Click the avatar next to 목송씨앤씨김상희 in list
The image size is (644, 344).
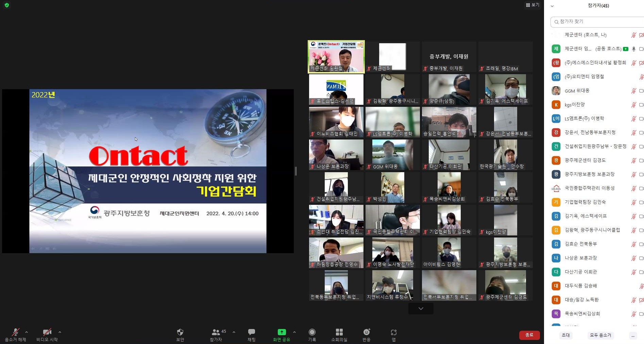556,314
